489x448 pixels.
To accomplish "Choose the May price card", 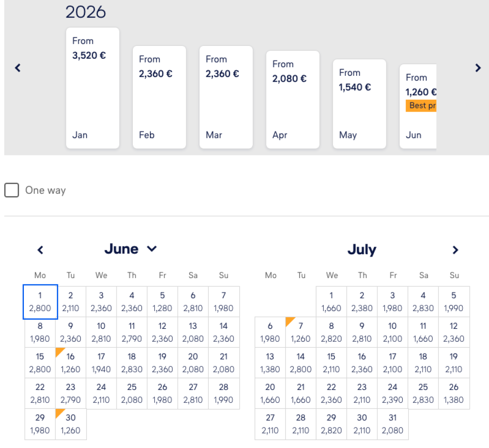I will pos(359,104).
